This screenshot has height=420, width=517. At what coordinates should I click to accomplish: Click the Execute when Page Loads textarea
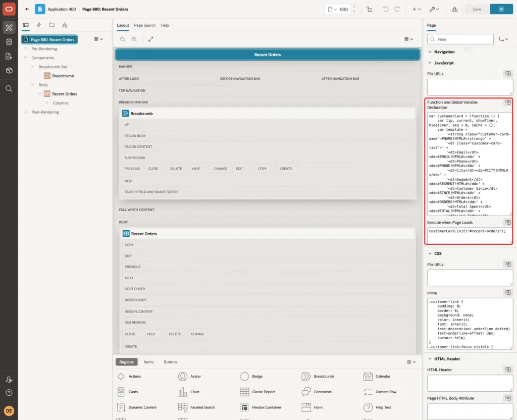point(470,235)
